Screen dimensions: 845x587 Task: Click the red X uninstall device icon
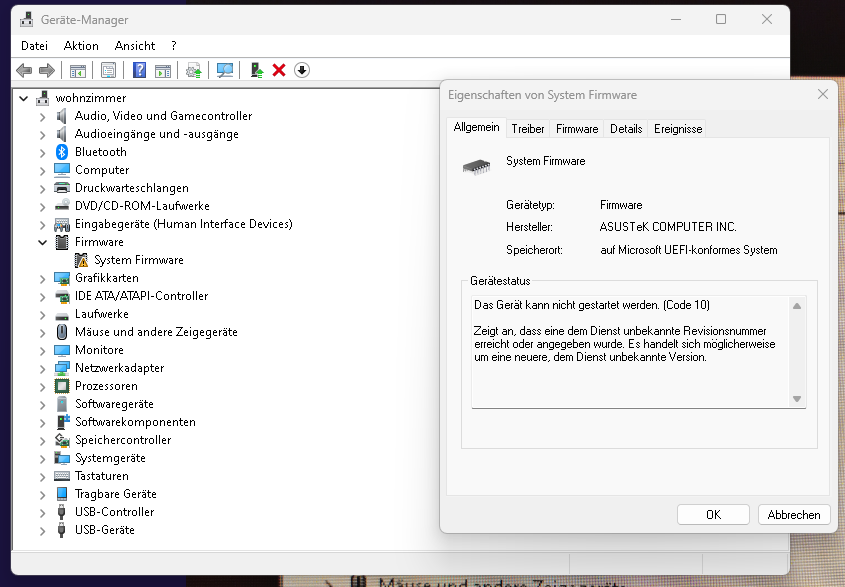(279, 70)
